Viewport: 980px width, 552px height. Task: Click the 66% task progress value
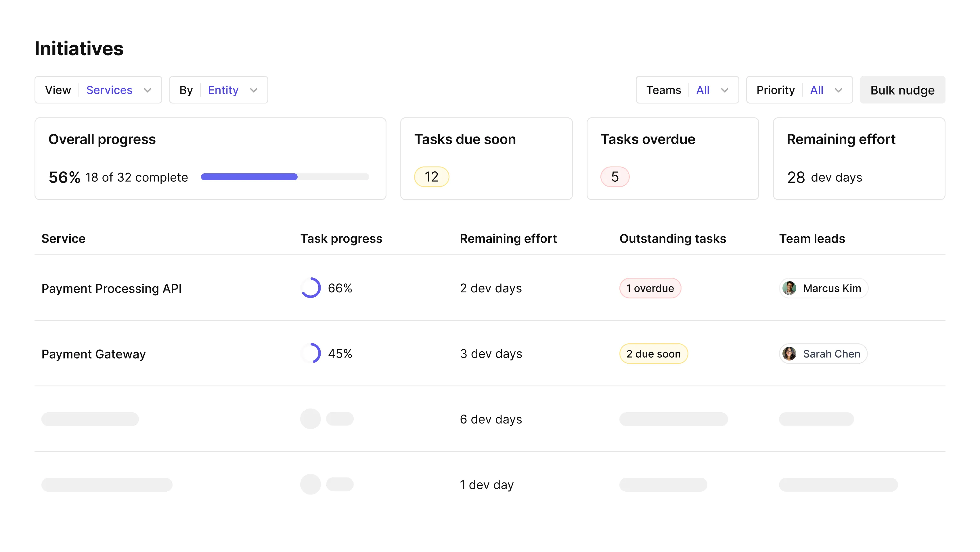340,288
